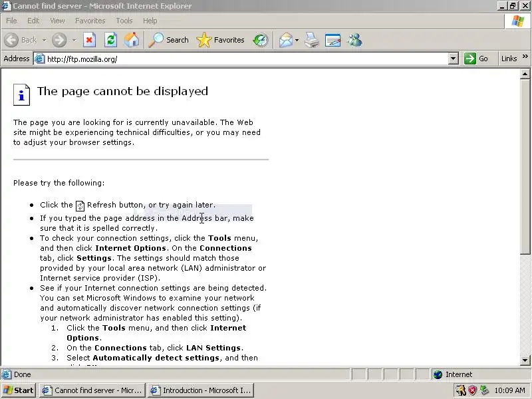Open the Start menu
The image size is (532, 399).
click(19, 390)
